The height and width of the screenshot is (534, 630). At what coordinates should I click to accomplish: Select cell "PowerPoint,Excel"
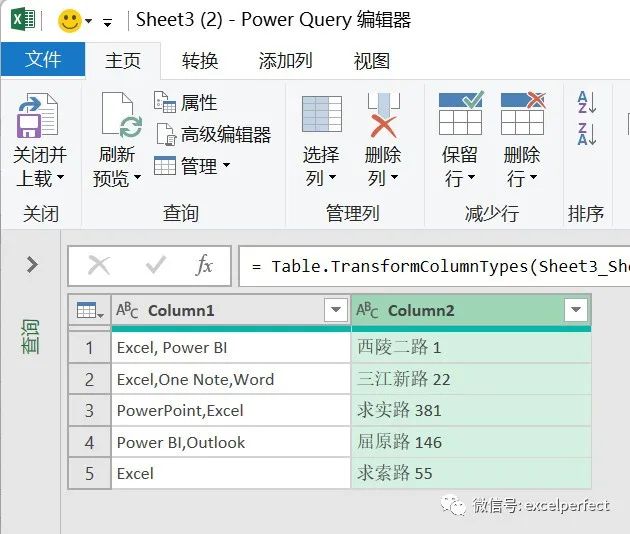pyautogui.click(x=231, y=411)
